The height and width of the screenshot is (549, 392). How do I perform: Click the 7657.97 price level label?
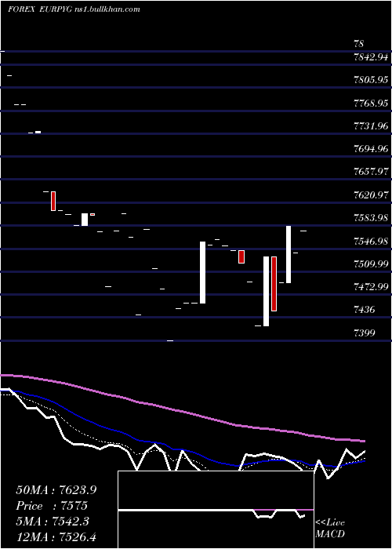point(371,172)
